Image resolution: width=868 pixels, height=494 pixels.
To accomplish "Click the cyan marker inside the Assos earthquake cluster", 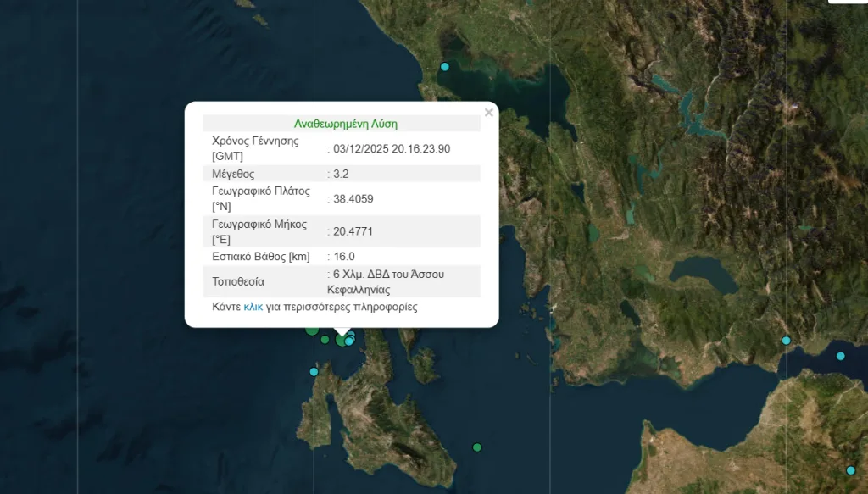I will point(349,341).
